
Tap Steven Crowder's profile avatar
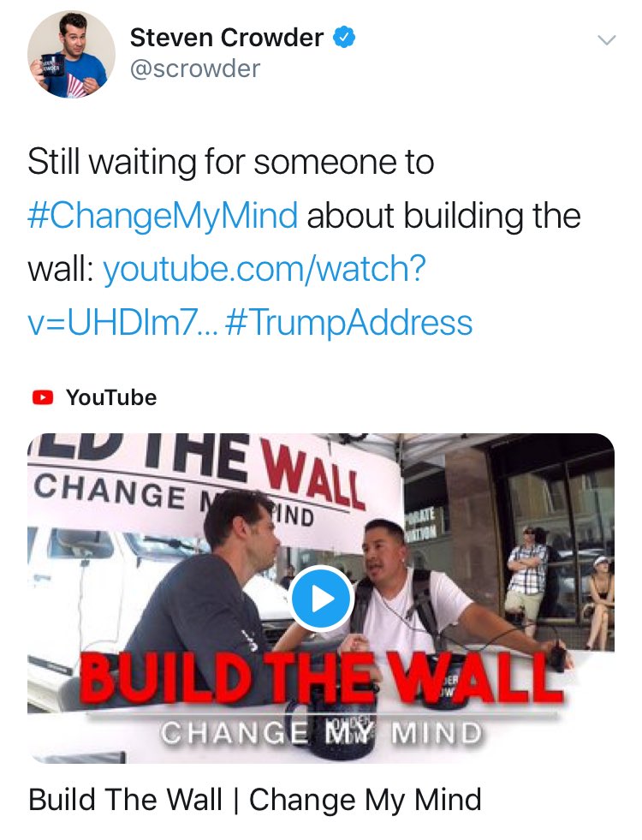[71, 54]
